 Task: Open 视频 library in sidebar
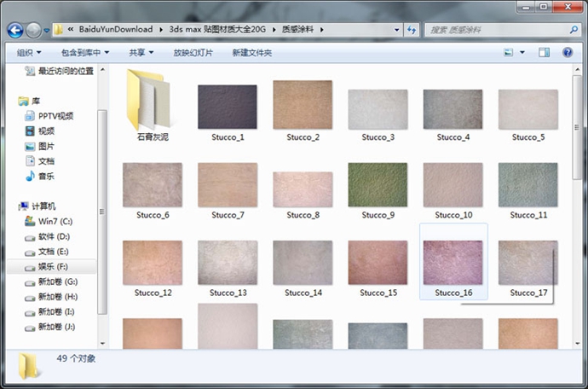coord(40,131)
